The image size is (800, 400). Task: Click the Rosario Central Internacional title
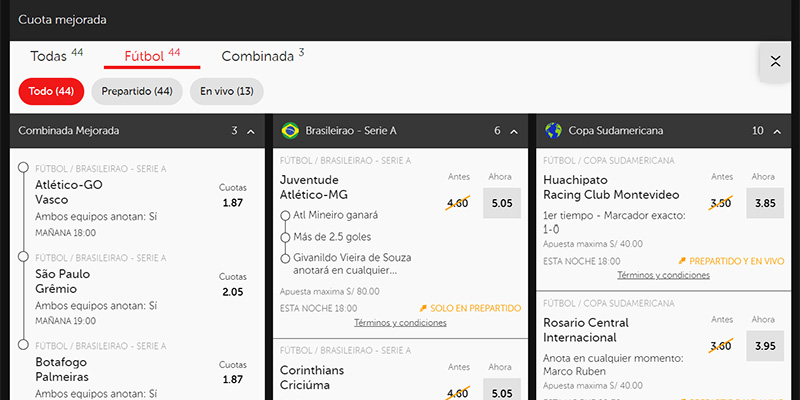pyautogui.click(x=586, y=330)
